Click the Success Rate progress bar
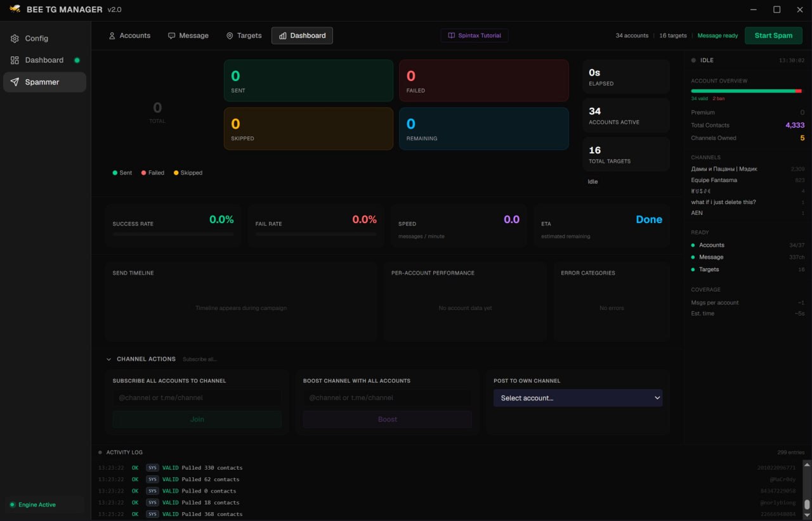This screenshot has height=521, width=812. (173, 235)
